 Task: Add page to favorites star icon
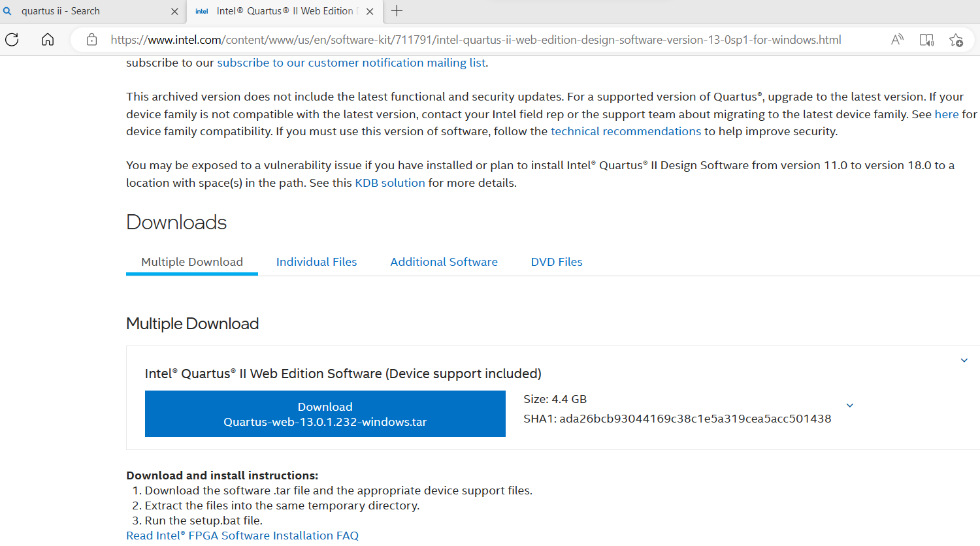[956, 40]
